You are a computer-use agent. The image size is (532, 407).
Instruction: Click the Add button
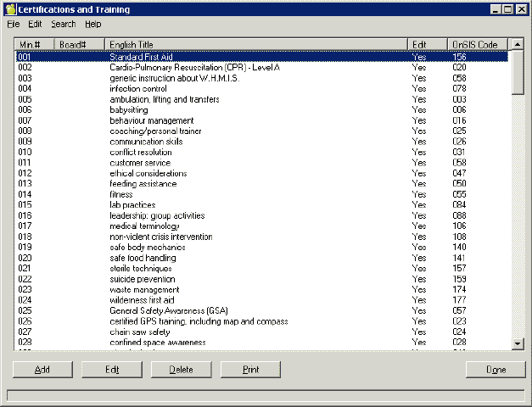pyautogui.click(x=42, y=370)
